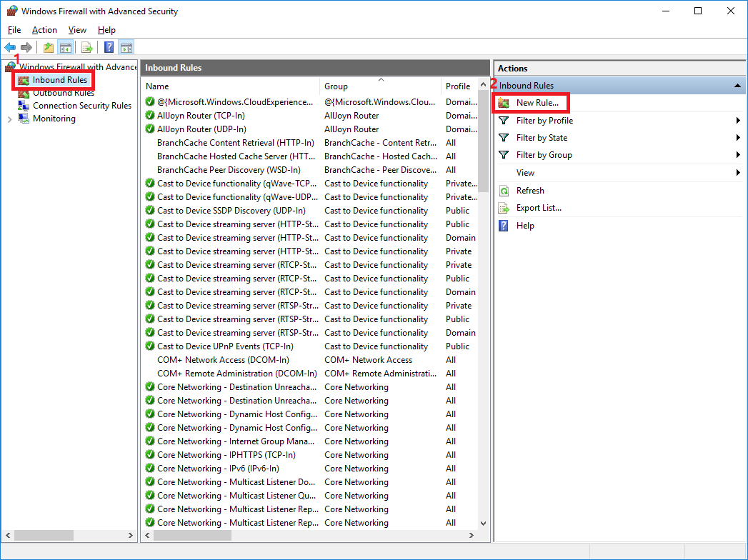The height and width of the screenshot is (560, 748).
Task: Click the tree pane horizontal scrollbar thumb
Action: tap(44, 536)
